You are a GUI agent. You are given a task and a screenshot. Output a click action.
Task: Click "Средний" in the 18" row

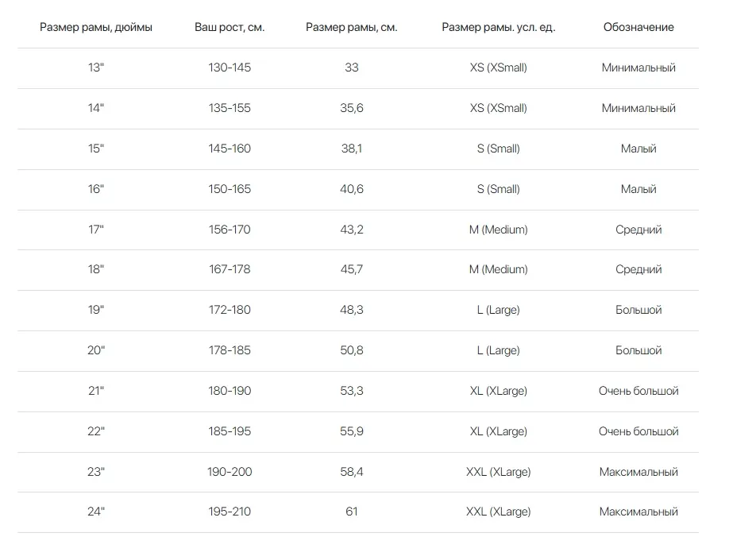point(638,269)
